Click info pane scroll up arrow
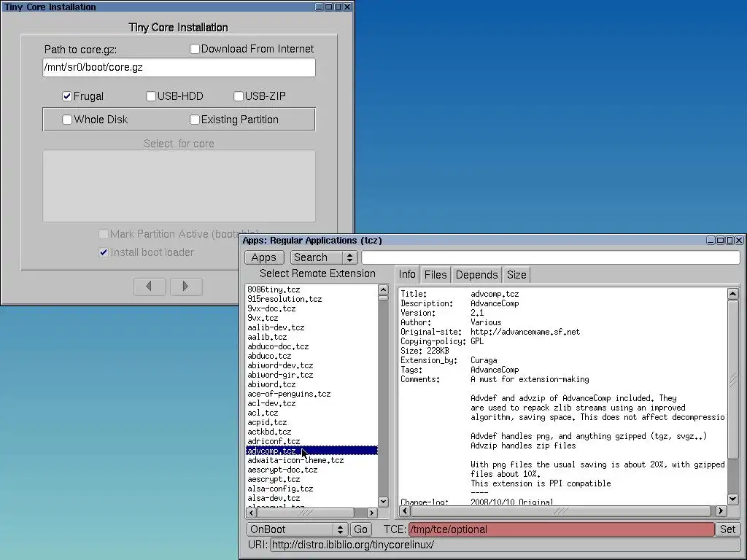The image size is (747, 560). pyautogui.click(x=733, y=294)
